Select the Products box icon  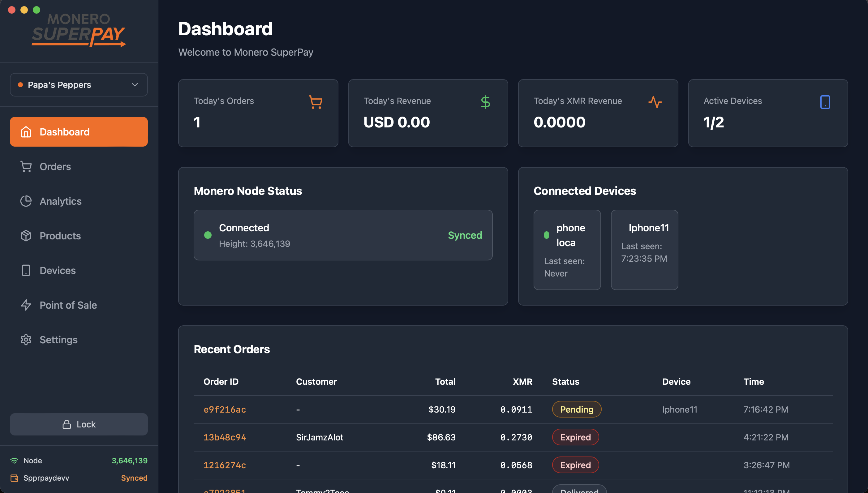pyautogui.click(x=26, y=236)
